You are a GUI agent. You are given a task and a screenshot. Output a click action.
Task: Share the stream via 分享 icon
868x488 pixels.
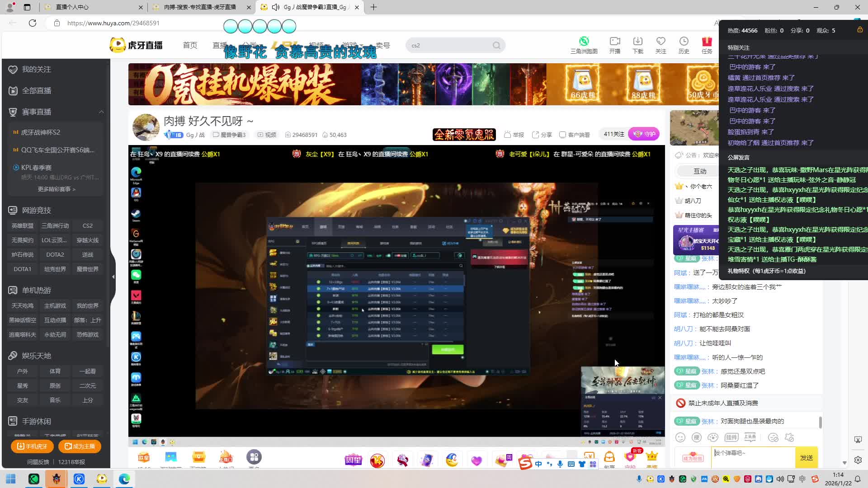(542, 135)
